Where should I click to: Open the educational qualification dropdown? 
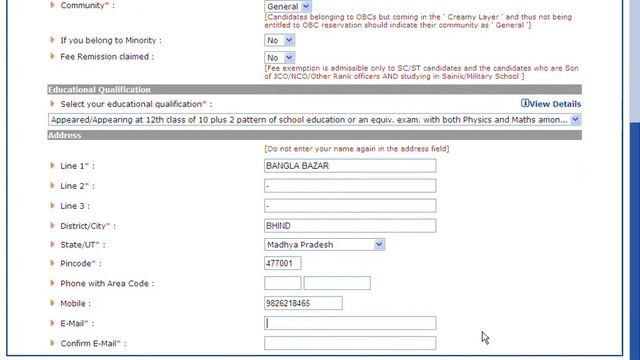pyautogui.click(x=314, y=120)
